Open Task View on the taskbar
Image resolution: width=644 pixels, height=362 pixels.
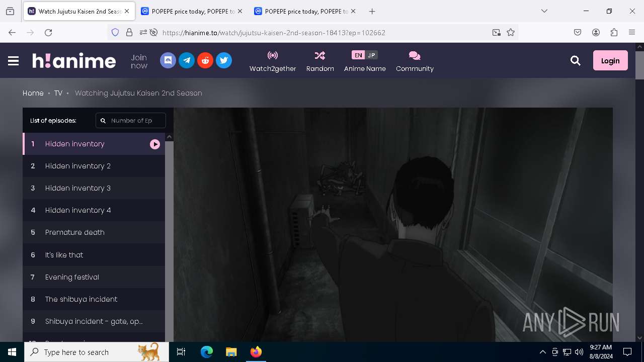[181, 352]
